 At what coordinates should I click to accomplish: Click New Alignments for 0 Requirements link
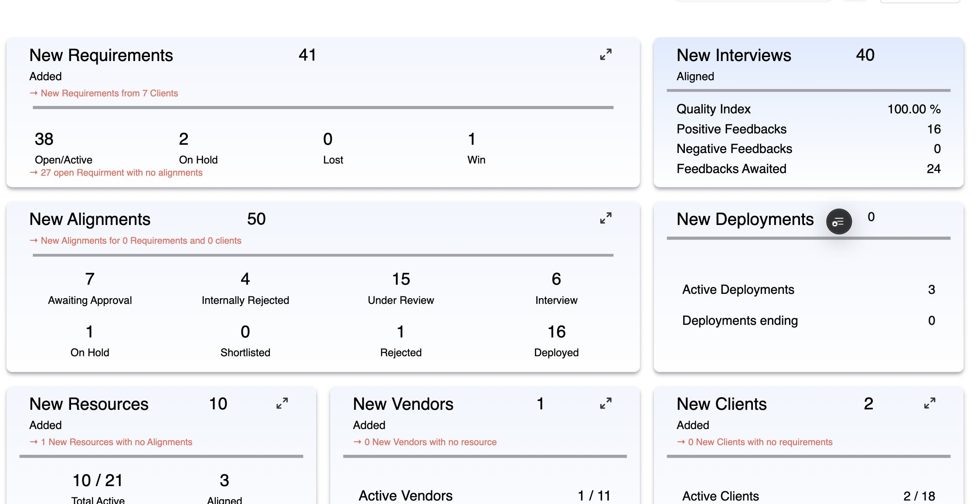pos(136,240)
